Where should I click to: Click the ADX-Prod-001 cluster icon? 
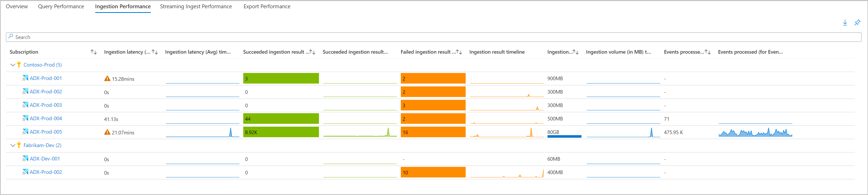25,78
